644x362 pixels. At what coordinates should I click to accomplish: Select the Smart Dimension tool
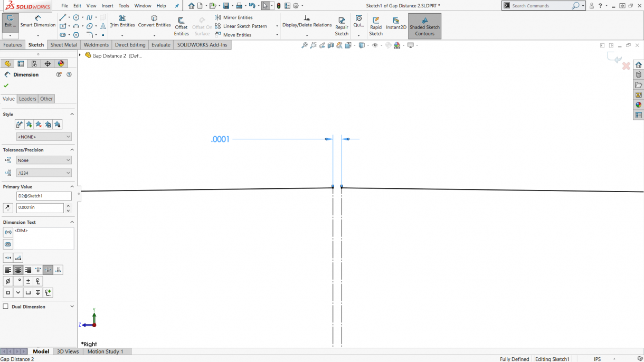[38, 22]
